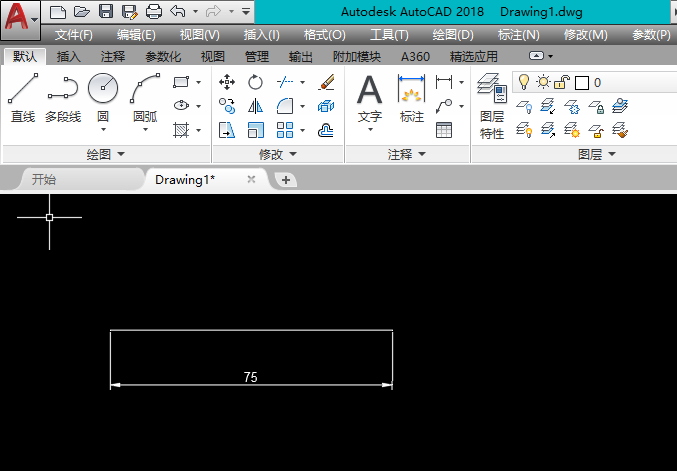677x471 pixels.
Task: Select the Mirror tool
Action: click(x=255, y=106)
